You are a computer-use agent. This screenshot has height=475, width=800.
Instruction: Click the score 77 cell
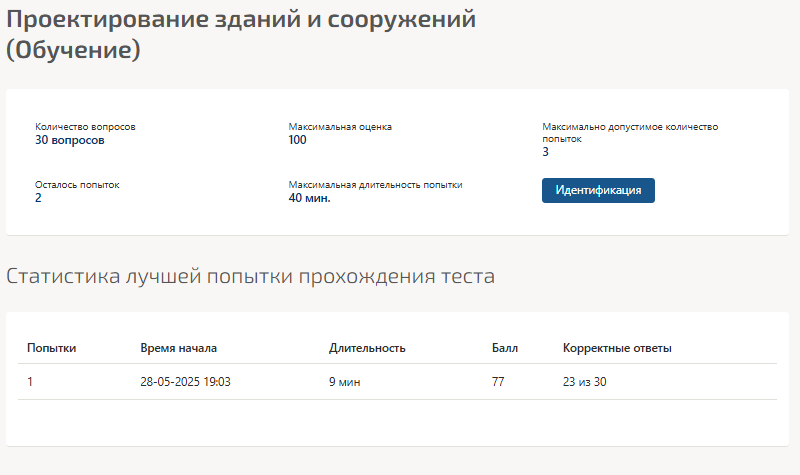click(499, 381)
